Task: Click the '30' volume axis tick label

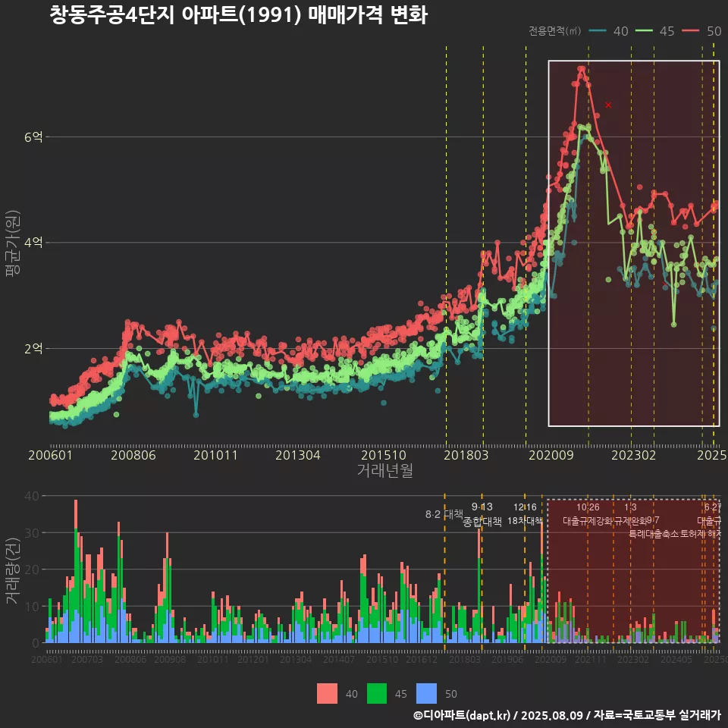Action: pyautogui.click(x=32, y=532)
